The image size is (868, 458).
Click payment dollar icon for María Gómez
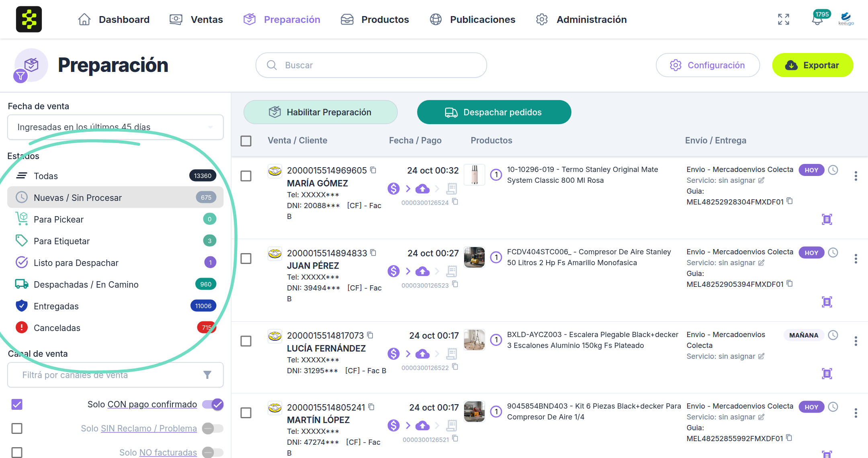(393, 188)
